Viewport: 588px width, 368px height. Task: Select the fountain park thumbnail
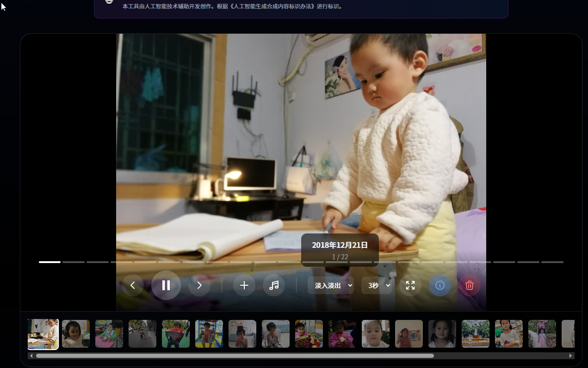coord(476,334)
